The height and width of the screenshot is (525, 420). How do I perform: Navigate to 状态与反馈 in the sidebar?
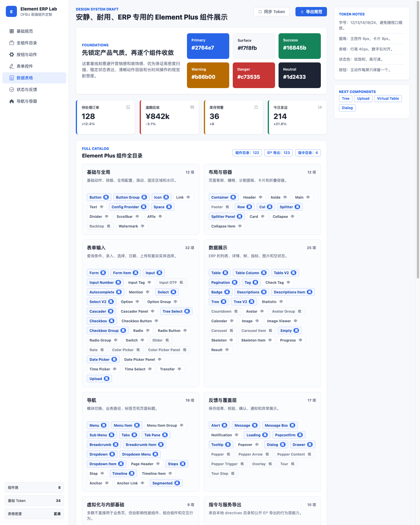coord(34,90)
